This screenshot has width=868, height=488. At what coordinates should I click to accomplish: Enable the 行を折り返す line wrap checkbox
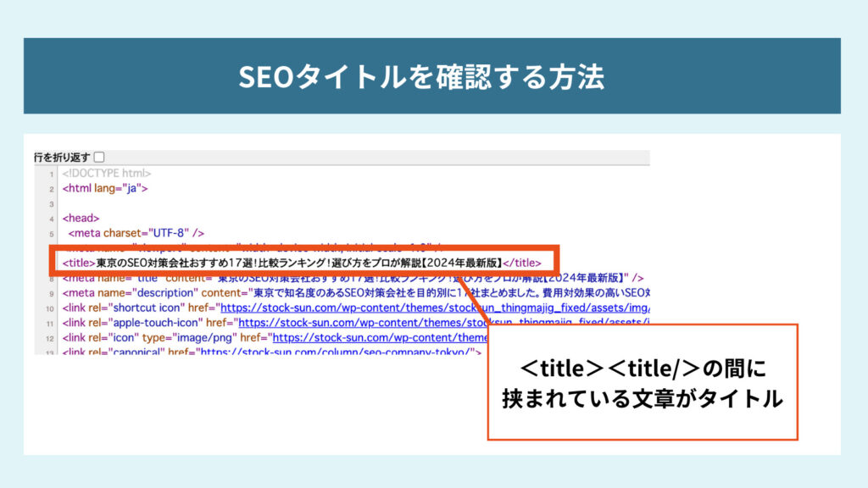coord(97,157)
